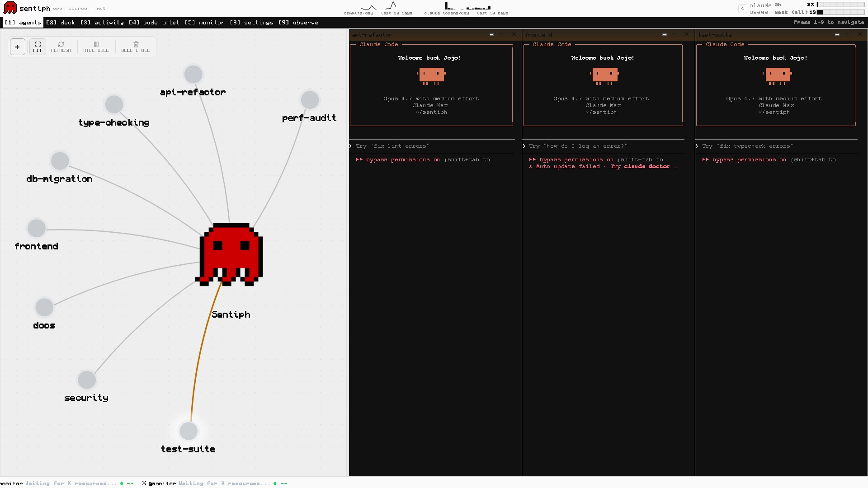Screen dimensions: 868x488
Task: Click the frontend panel title
Action: pyautogui.click(x=538, y=35)
